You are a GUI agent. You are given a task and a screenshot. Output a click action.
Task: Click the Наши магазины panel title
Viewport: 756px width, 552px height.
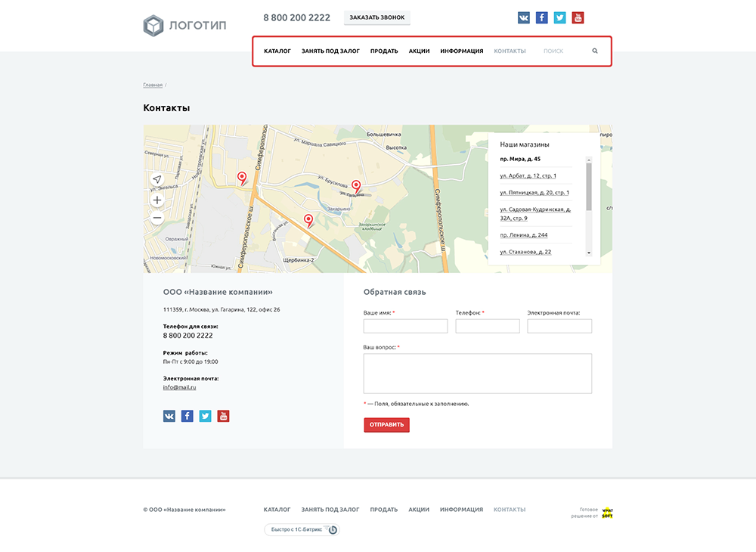click(525, 144)
